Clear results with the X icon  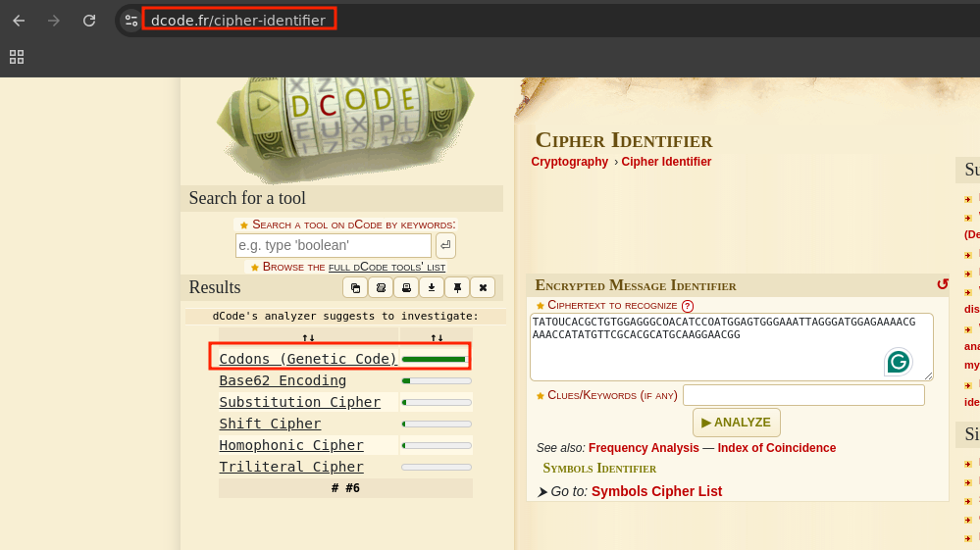[483, 288]
